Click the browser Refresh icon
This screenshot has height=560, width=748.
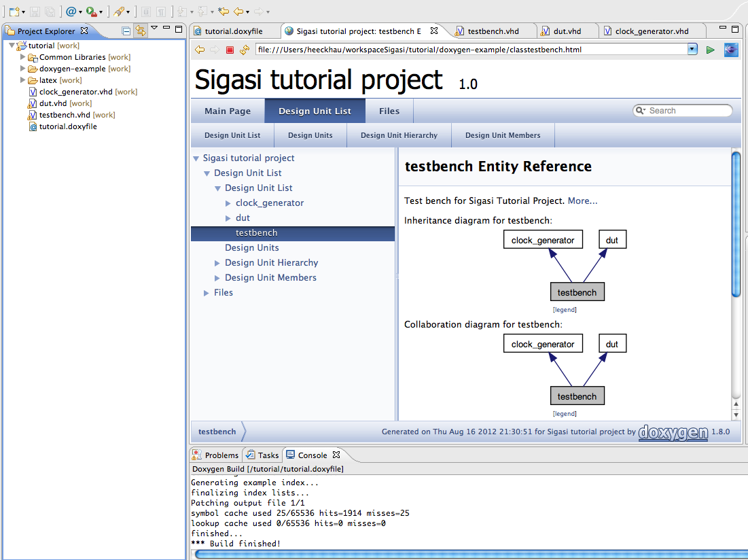(245, 50)
